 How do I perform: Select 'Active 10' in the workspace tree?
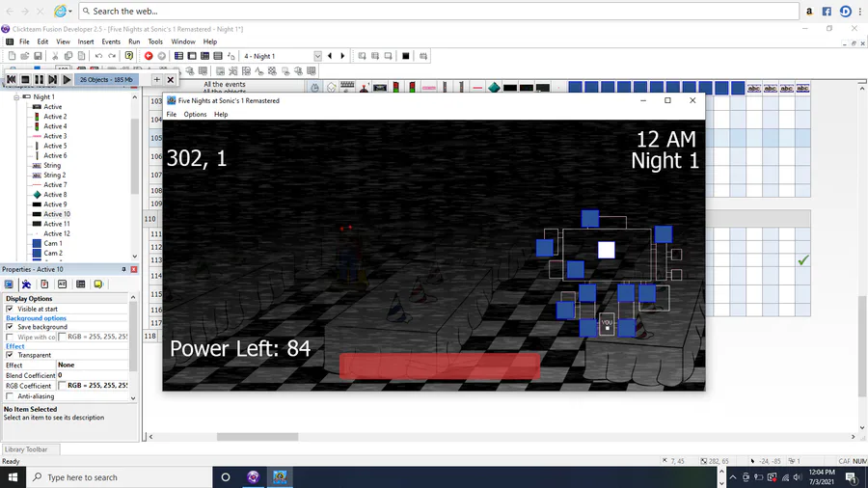click(57, 214)
